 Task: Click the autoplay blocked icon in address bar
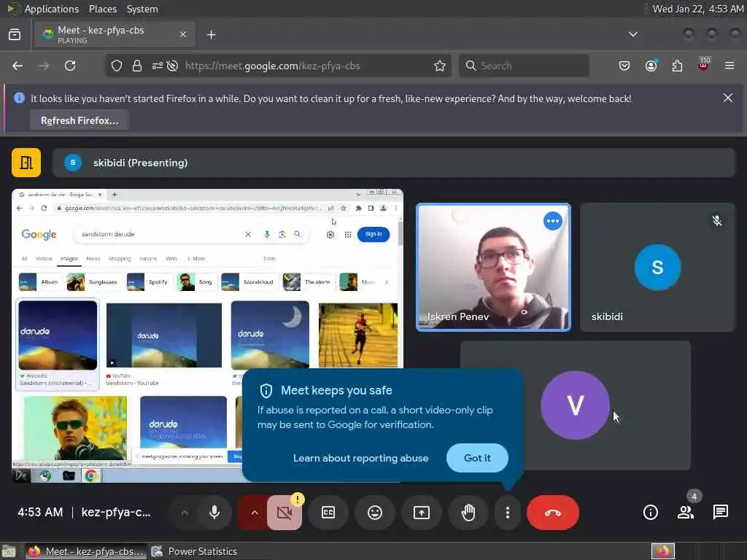172,66
